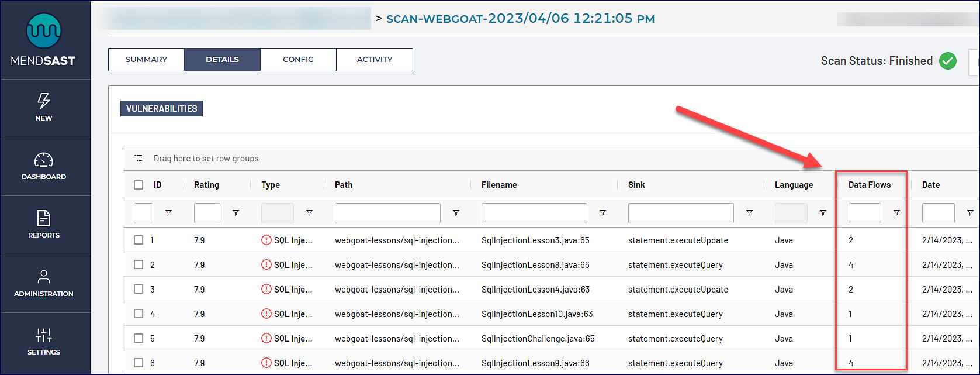Image resolution: width=980 pixels, height=375 pixels.
Task: Open the Reports document icon
Action: pyautogui.click(x=44, y=218)
